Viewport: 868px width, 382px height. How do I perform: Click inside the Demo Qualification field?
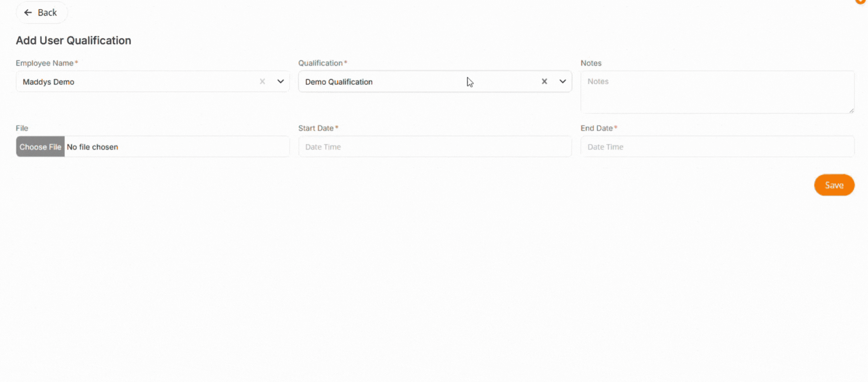(x=407, y=82)
